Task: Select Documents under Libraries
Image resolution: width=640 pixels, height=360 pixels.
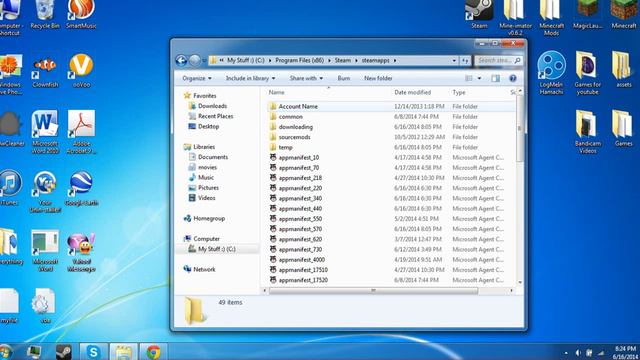Action: click(x=213, y=157)
